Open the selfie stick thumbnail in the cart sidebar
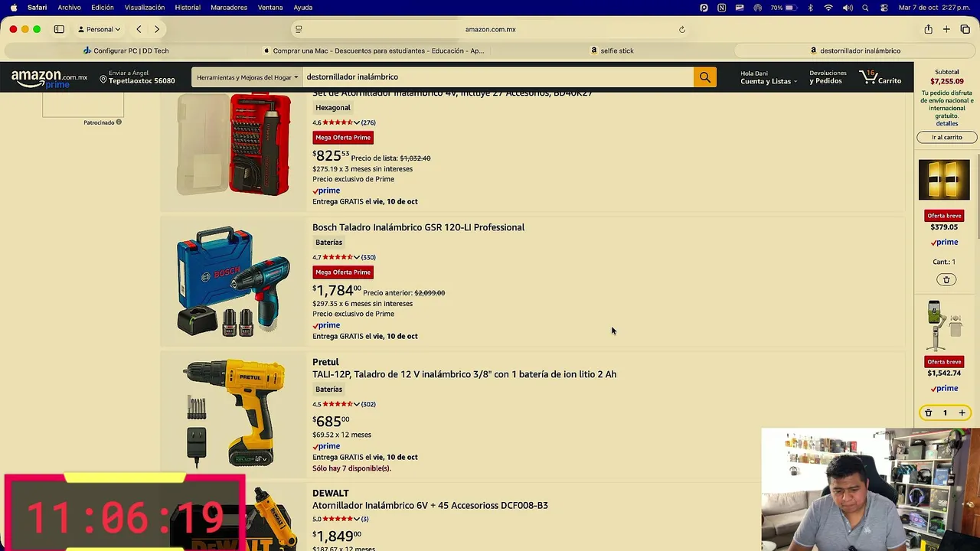The image size is (980, 551). (x=944, y=326)
